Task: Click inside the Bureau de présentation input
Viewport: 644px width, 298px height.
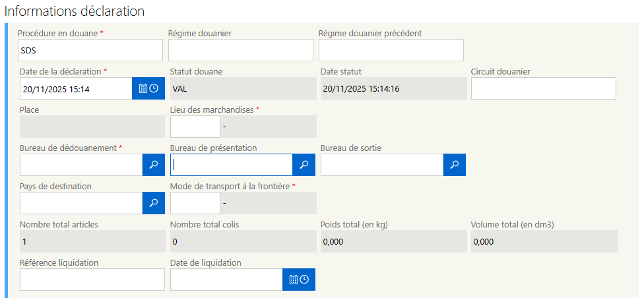Action: pyautogui.click(x=231, y=165)
